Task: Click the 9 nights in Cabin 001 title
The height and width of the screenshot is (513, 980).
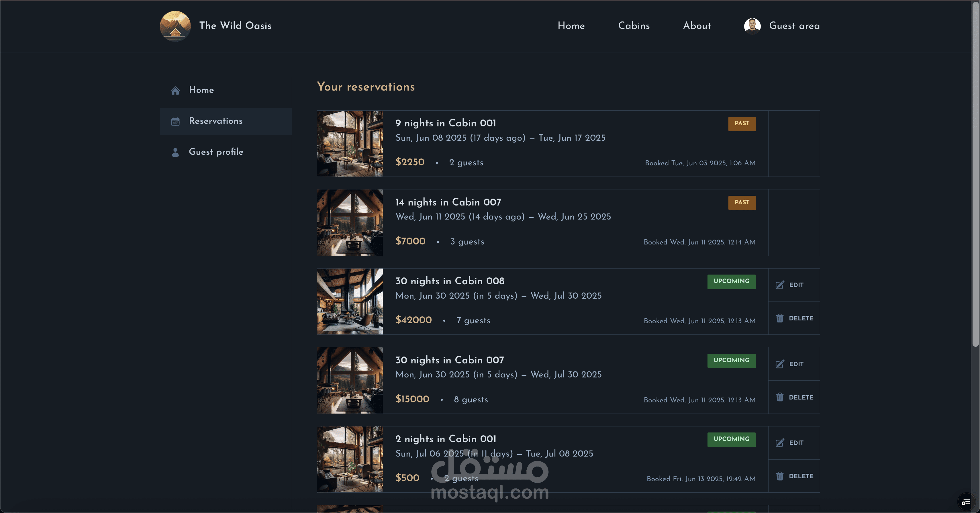Action: click(x=446, y=123)
